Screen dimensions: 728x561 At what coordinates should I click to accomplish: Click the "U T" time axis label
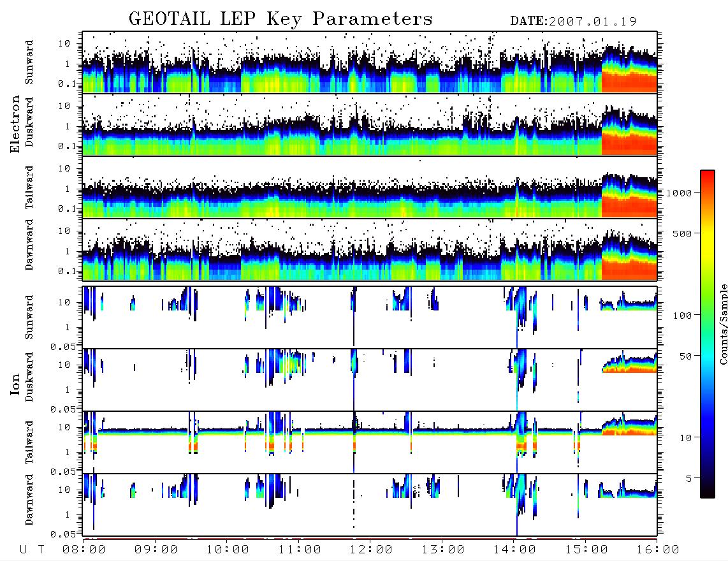pyautogui.click(x=32, y=550)
